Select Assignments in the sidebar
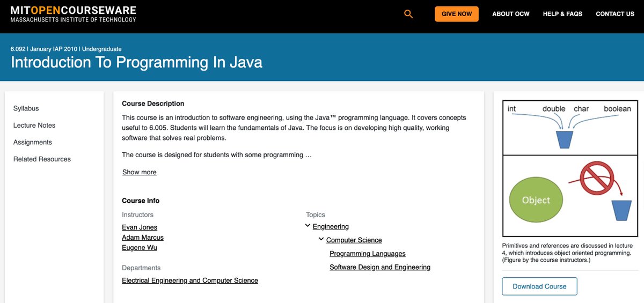 (33, 142)
